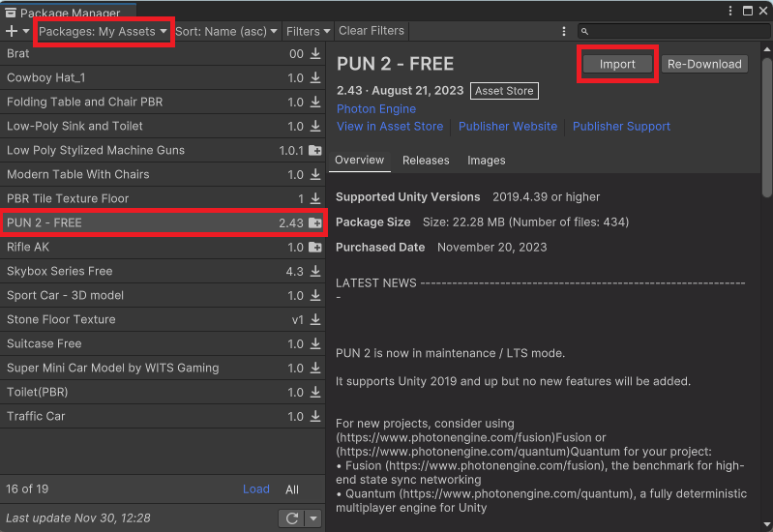The width and height of the screenshot is (773, 532).
Task: Open the add package plus dropdown
Action: coord(16,31)
